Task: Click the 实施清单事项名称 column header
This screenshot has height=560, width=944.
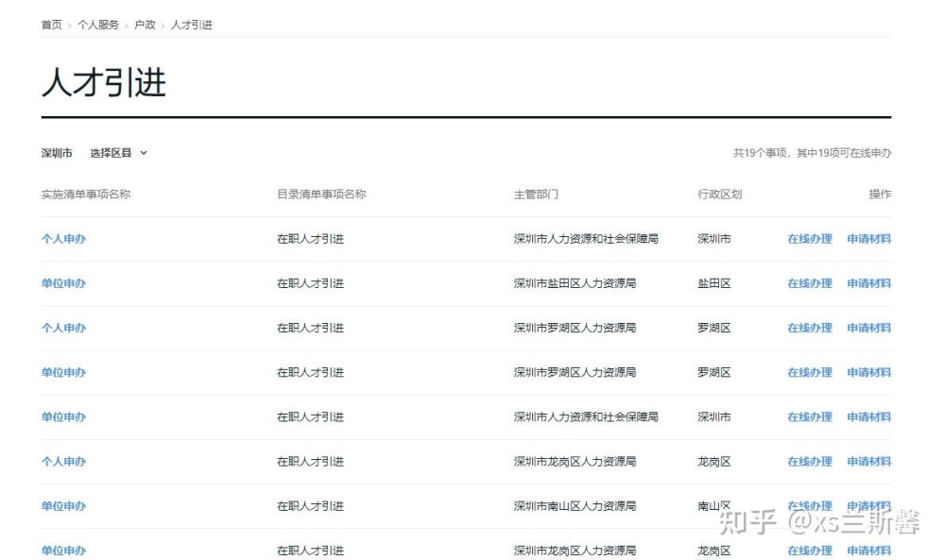Action: [x=85, y=195]
